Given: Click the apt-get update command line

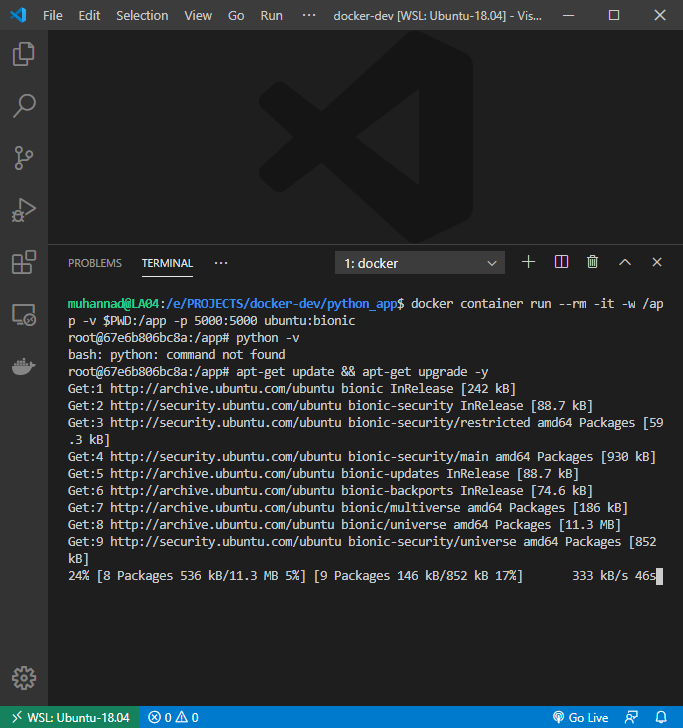Looking at the screenshot, I should pos(278,372).
